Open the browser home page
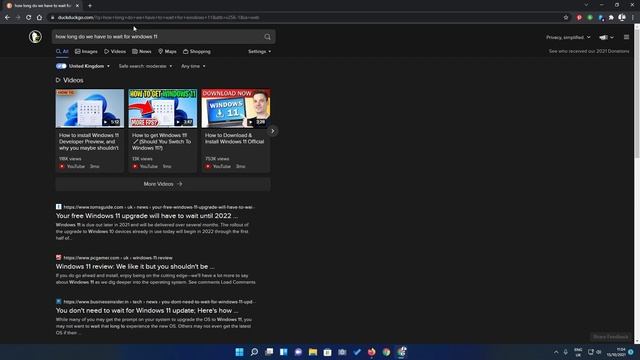This screenshot has height=360, width=640. pyautogui.click(x=39, y=18)
